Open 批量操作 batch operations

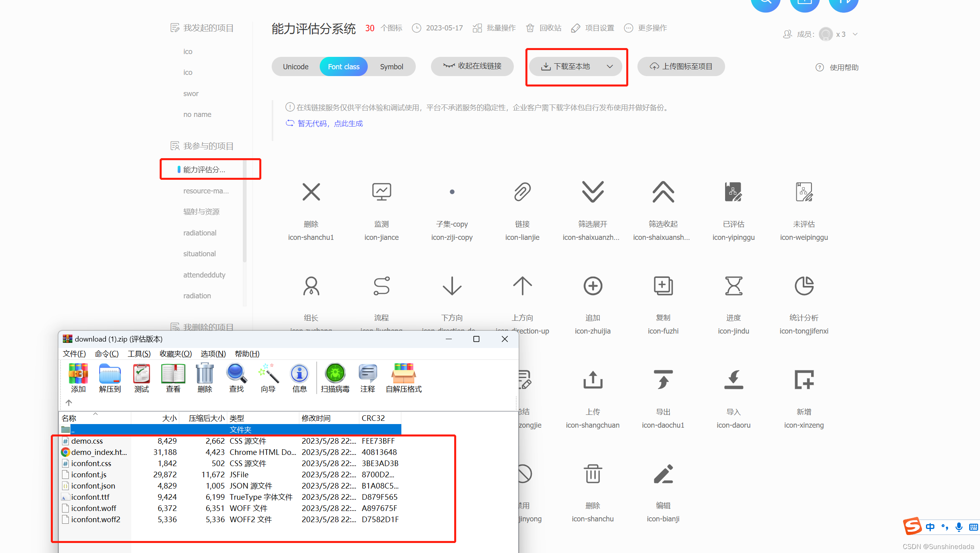(494, 28)
